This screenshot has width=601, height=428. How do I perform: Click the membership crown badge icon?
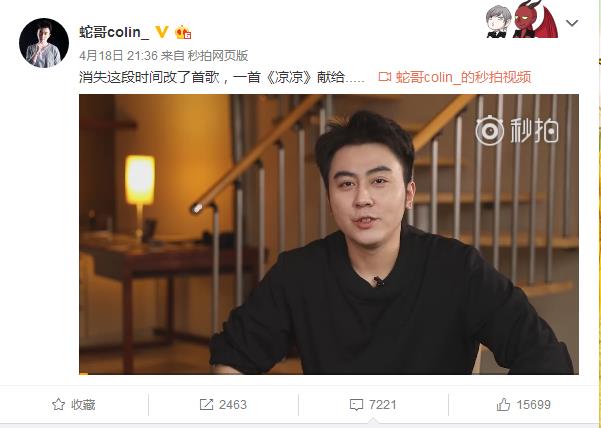pos(183,32)
